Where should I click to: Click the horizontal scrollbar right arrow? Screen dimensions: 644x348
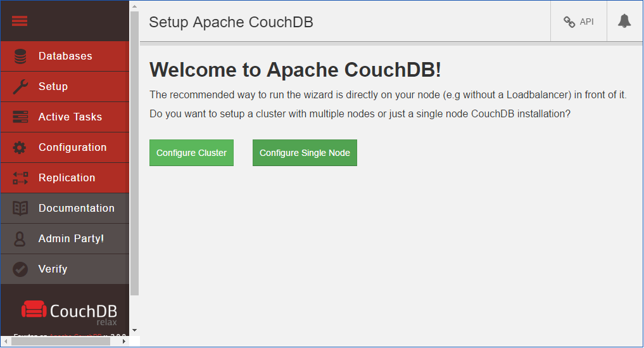(123, 342)
